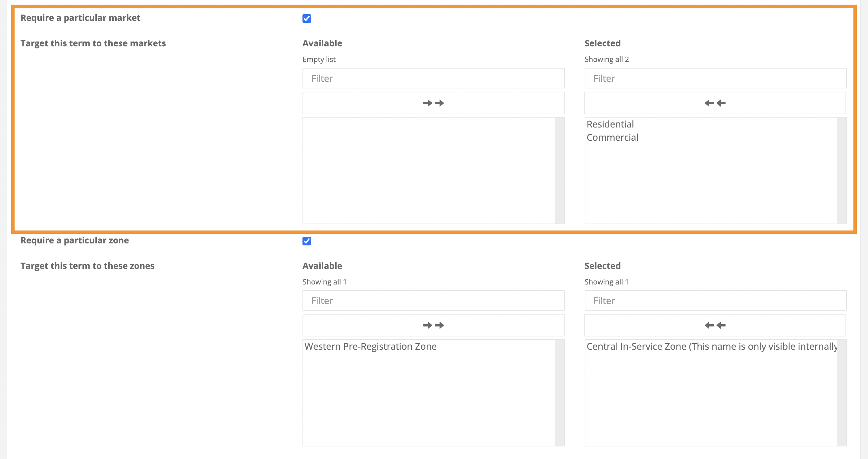Click empty area in available markets listbox

(428, 171)
